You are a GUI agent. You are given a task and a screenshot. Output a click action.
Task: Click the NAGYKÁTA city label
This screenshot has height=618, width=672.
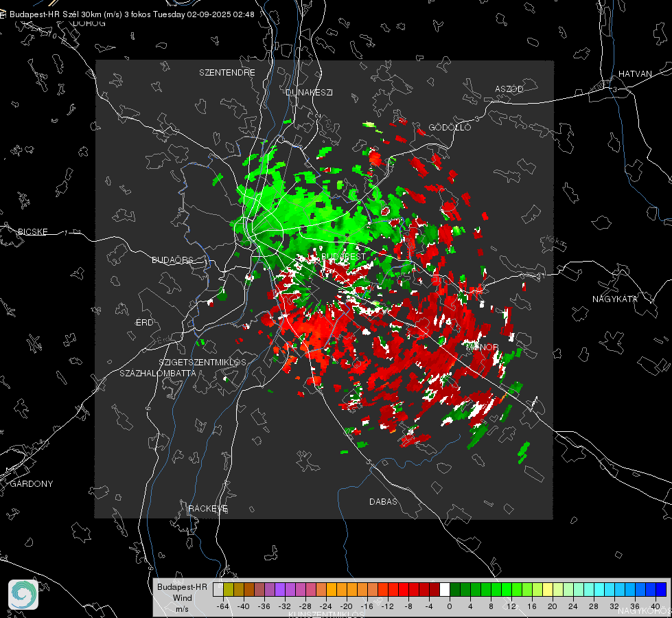click(x=614, y=299)
